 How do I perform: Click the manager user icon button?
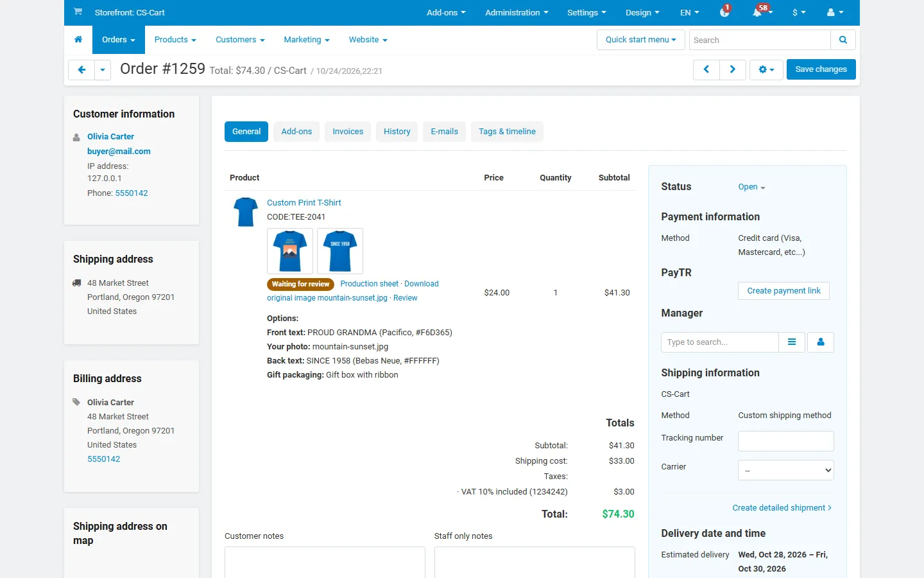click(x=821, y=342)
